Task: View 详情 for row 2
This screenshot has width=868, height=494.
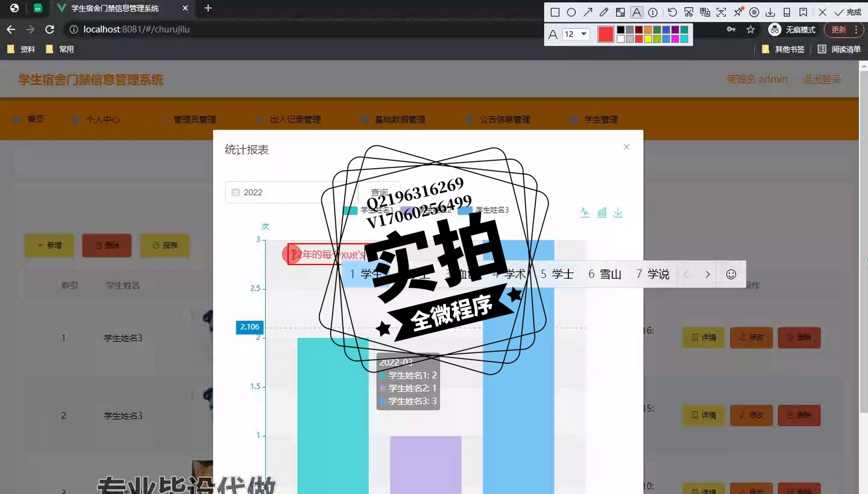Action: click(703, 415)
